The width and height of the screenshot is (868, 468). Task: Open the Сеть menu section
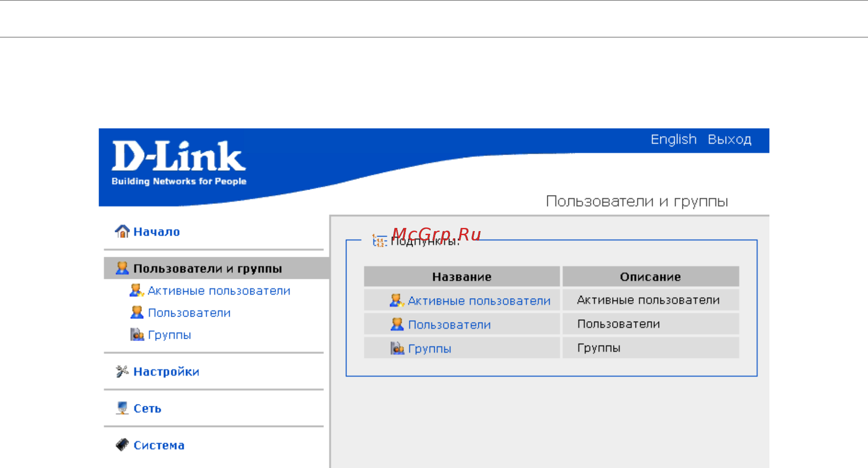coord(147,409)
